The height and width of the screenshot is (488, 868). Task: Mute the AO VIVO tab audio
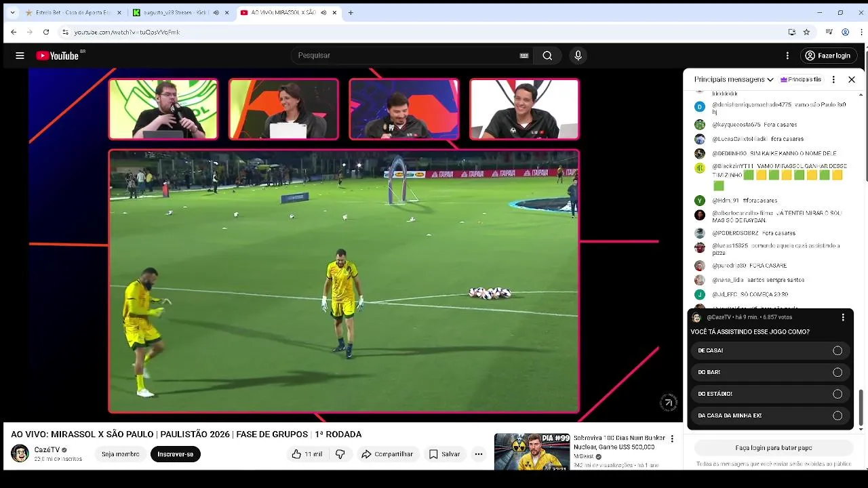pos(323,12)
